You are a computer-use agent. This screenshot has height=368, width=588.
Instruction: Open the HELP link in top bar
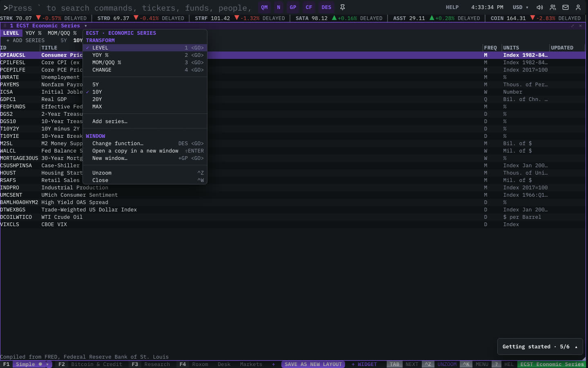click(452, 7)
